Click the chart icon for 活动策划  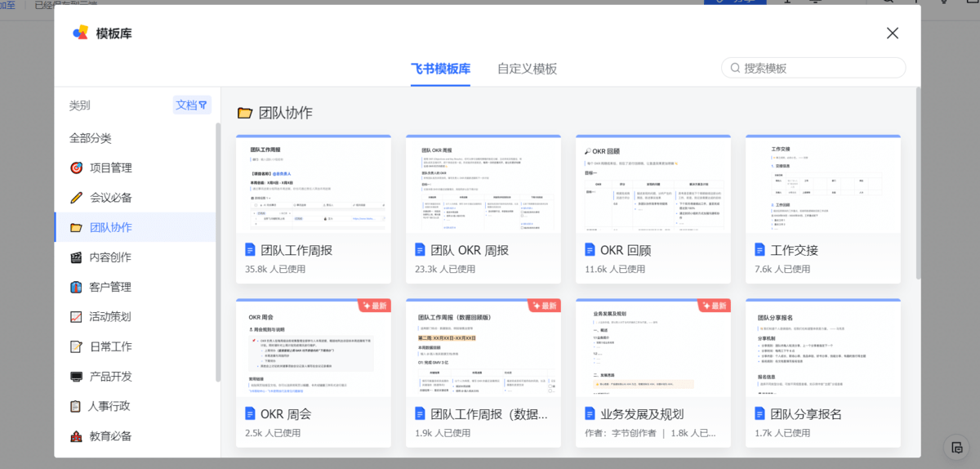tap(77, 317)
